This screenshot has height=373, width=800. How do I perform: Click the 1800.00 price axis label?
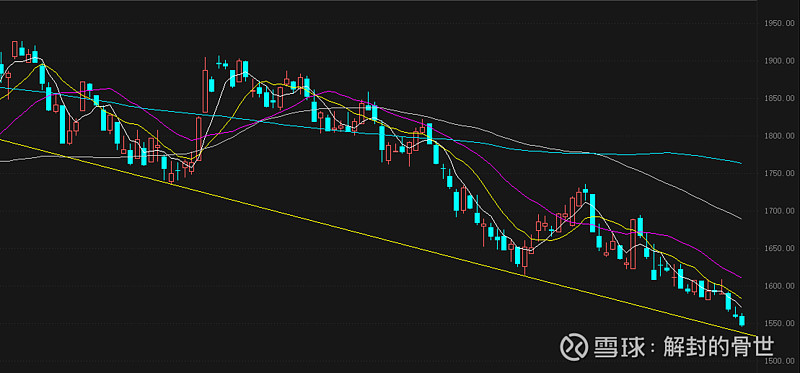tap(780, 136)
